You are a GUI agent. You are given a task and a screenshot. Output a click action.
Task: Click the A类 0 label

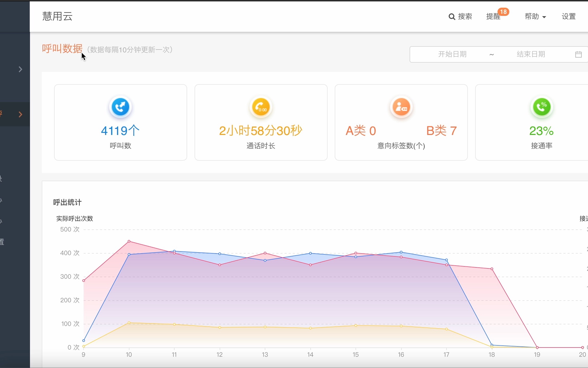361,131
